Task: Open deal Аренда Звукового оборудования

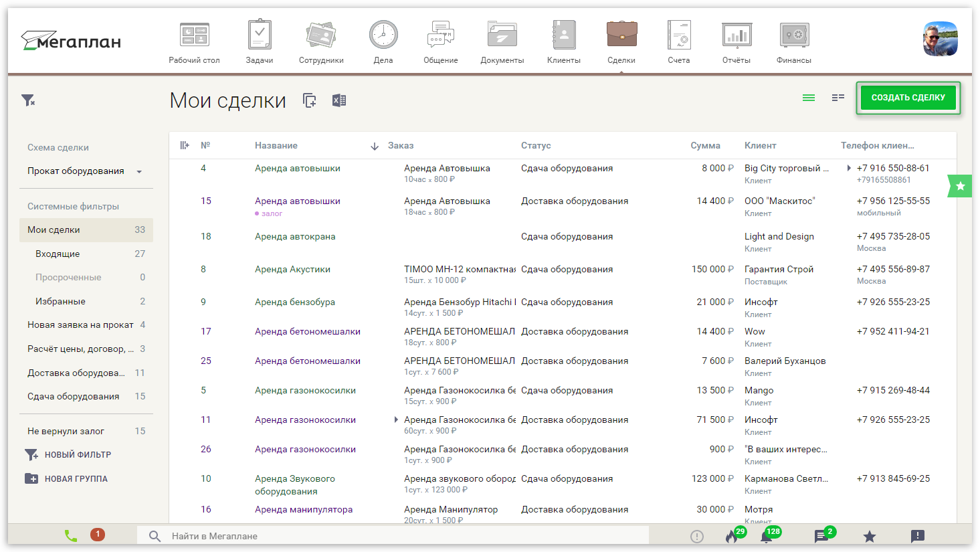Action: (x=295, y=485)
